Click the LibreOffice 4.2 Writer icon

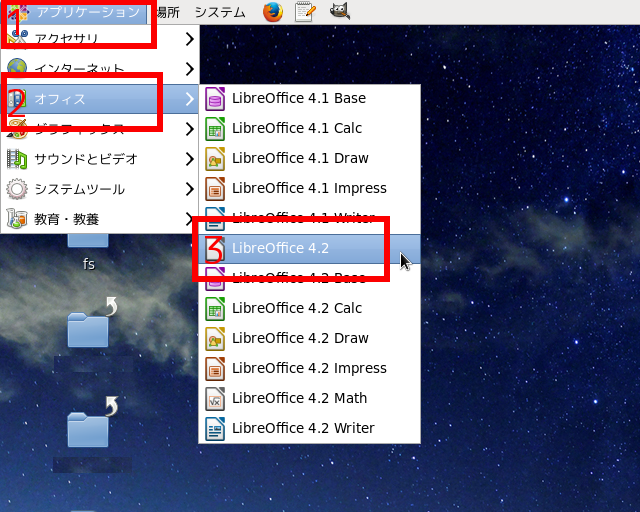pos(215,428)
